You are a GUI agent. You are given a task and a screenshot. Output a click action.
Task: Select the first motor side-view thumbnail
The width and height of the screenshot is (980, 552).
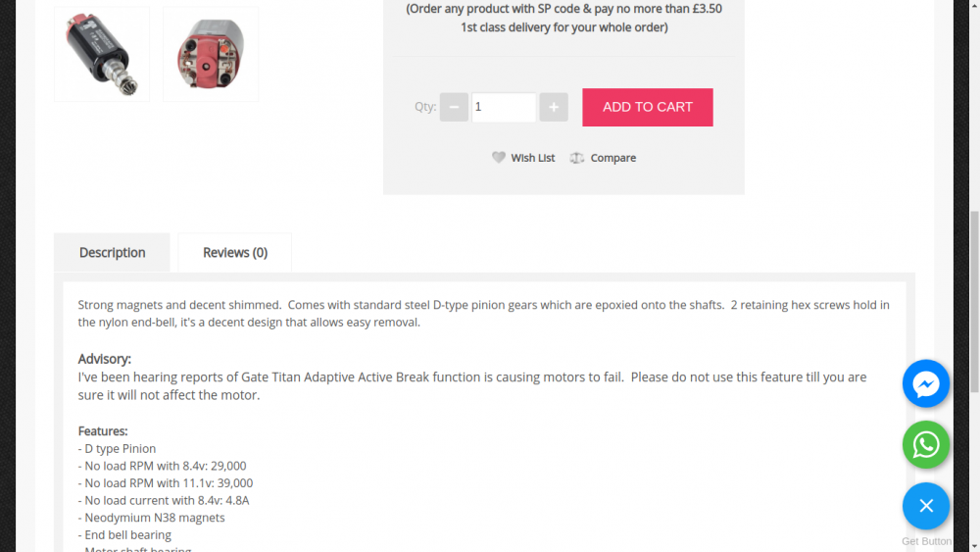[x=102, y=54]
